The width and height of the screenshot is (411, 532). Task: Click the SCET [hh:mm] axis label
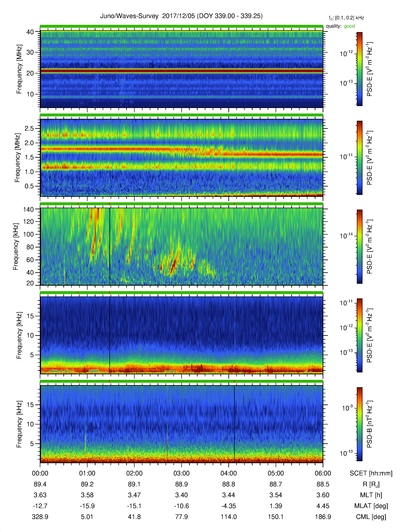tap(371, 473)
